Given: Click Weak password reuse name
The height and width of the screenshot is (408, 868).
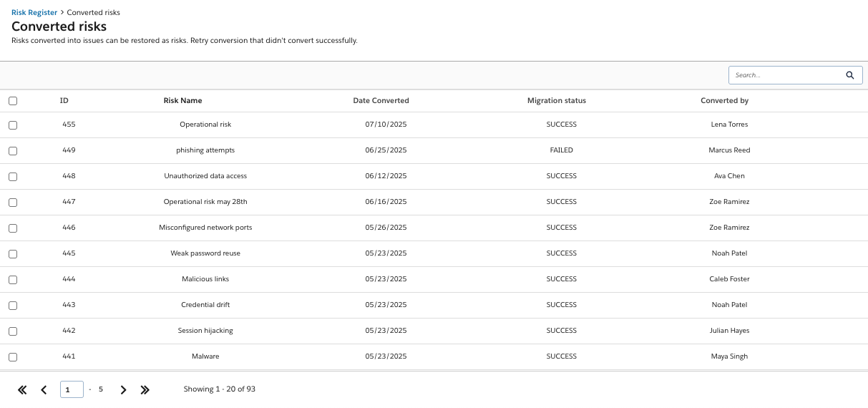Looking at the screenshot, I should 205,253.
